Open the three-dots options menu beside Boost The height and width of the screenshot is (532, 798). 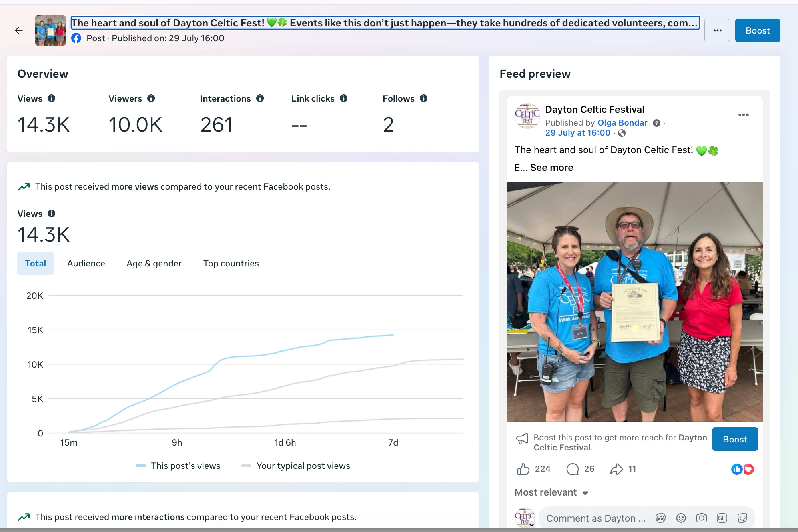[717, 30]
